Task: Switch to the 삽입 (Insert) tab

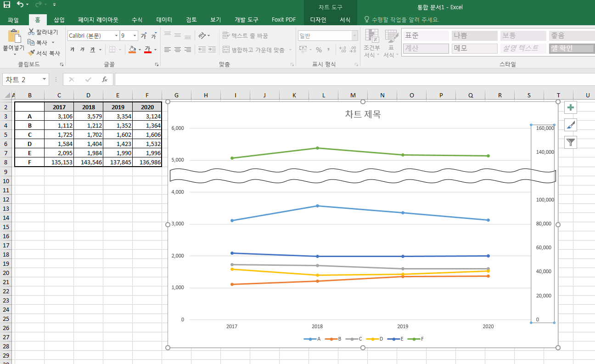Action: tap(59, 20)
